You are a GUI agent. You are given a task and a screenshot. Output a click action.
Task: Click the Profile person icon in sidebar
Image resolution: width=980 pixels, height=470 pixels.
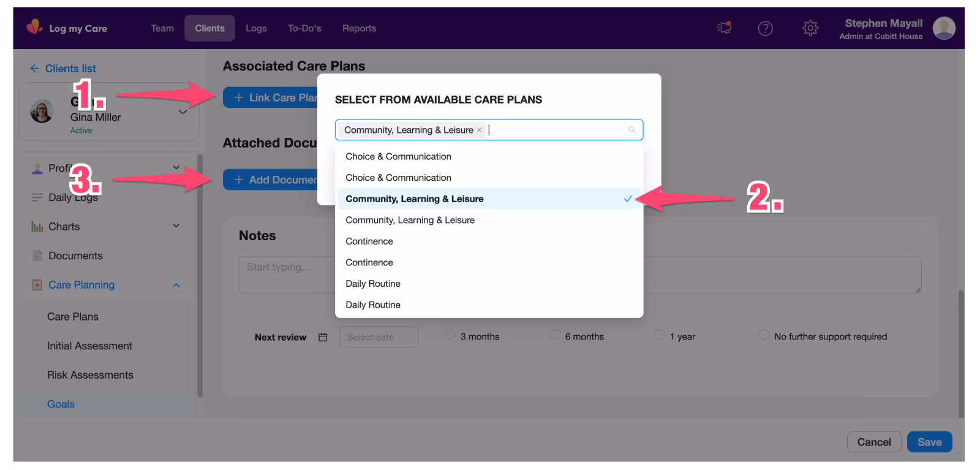(37, 169)
